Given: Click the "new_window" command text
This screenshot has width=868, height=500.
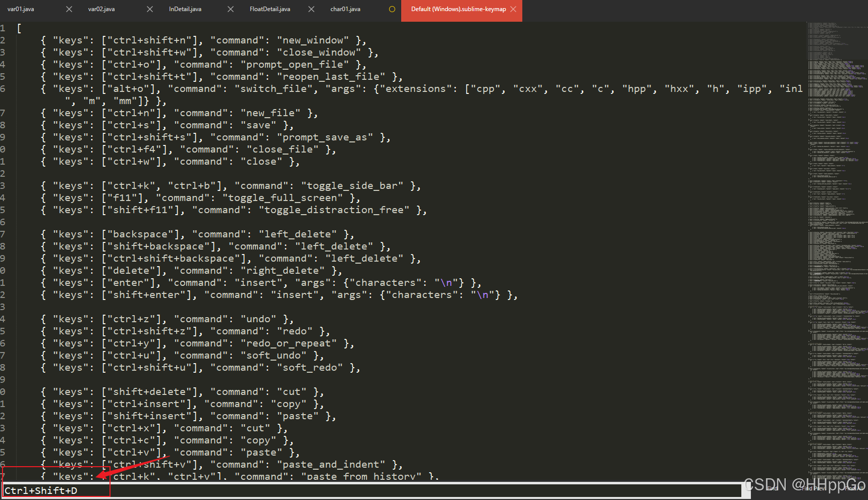Looking at the screenshot, I should (313, 40).
